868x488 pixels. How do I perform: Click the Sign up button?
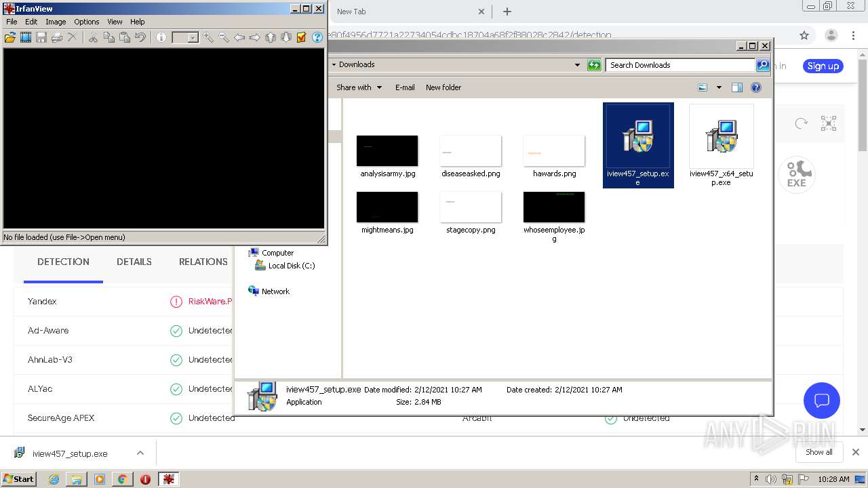pyautogui.click(x=823, y=66)
